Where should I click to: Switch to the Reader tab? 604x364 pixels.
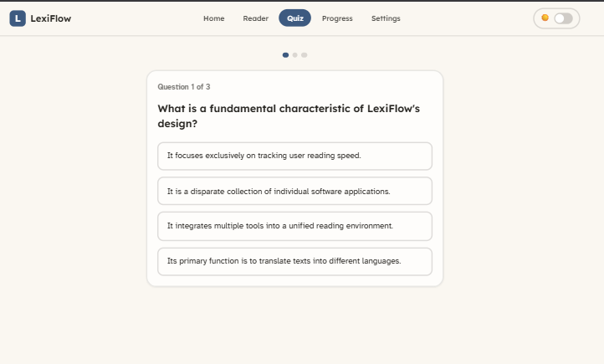[x=255, y=18]
